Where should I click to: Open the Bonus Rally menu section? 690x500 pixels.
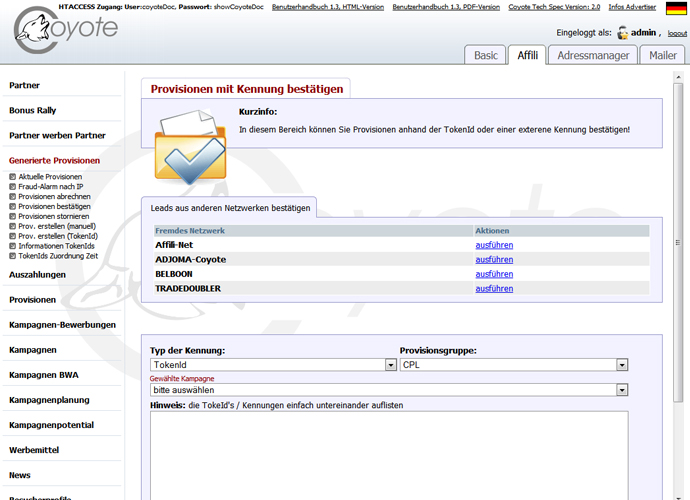33,110
